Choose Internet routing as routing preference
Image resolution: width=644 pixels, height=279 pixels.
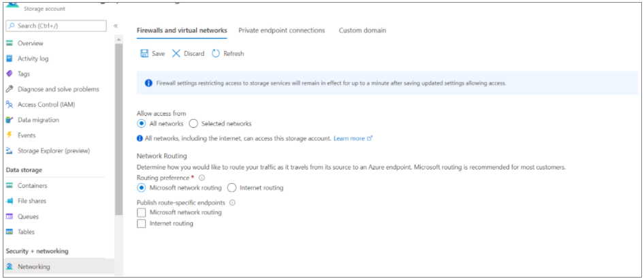232,188
